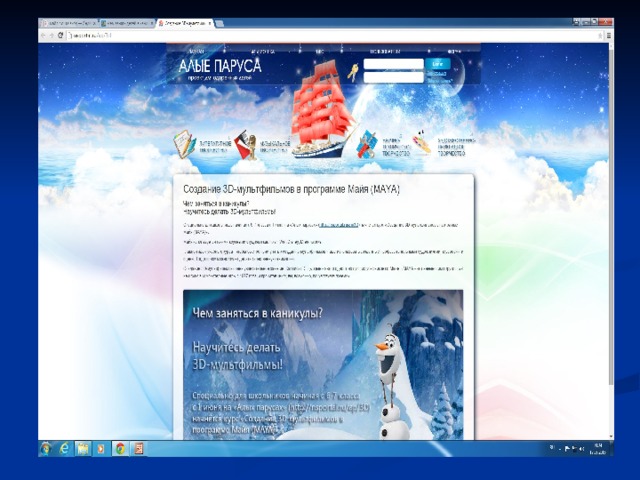Click heading Создание 3D-мультфильмов в программе Майя
Image resolution: width=640 pixels, height=480 pixels.
[291, 189]
